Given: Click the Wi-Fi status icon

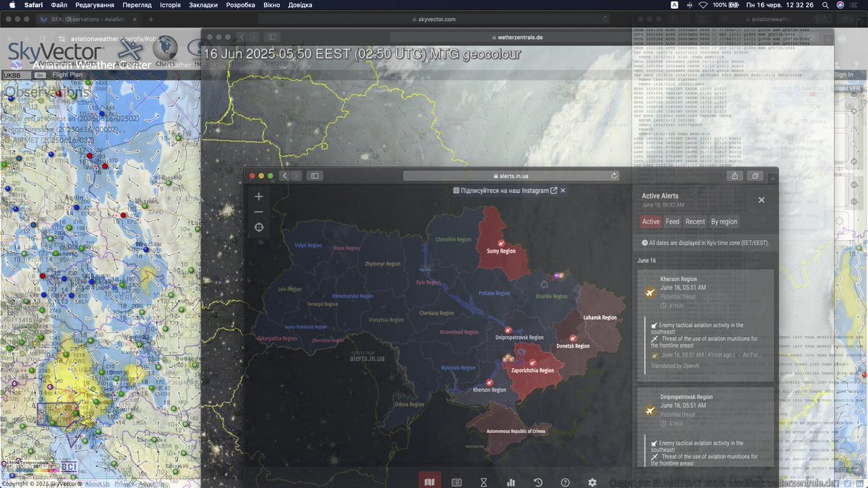Looking at the screenshot, I should (702, 5).
